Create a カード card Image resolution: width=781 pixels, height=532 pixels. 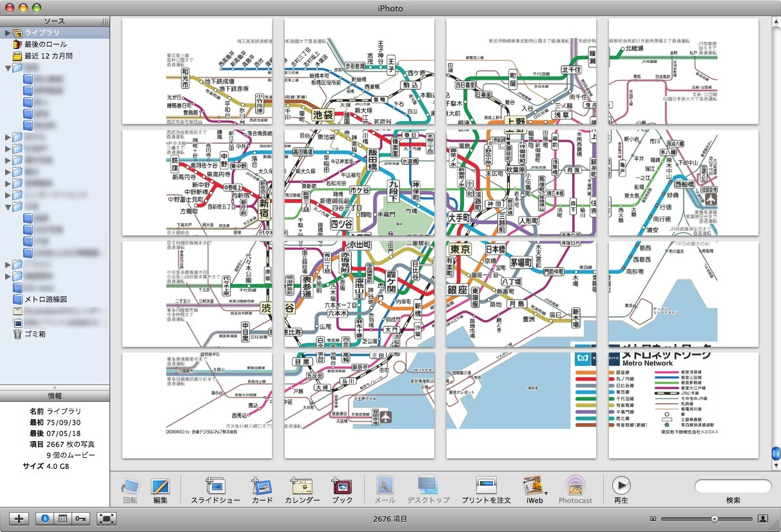tap(262, 486)
